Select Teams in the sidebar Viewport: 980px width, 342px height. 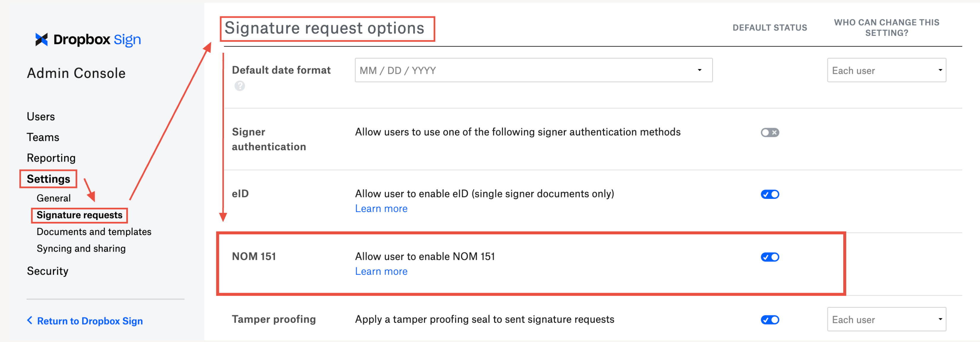pyautogui.click(x=43, y=137)
